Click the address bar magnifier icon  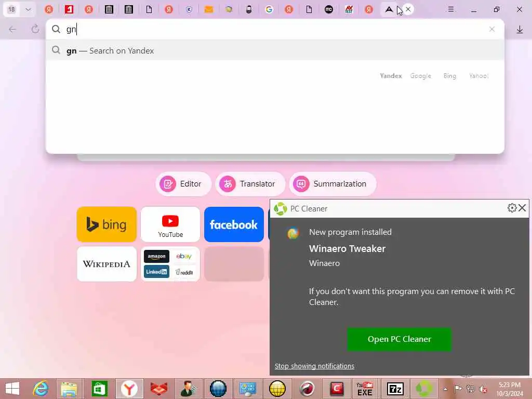tap(56, 30)
